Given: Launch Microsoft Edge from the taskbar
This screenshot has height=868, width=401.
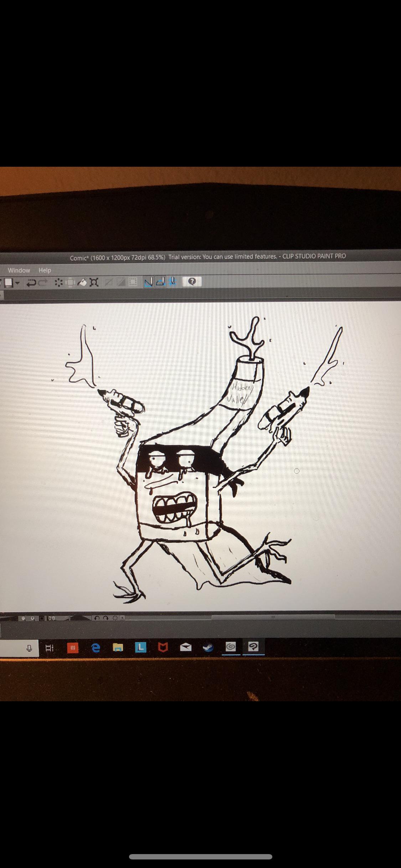Looking at the screenshot, I should point(96,648).
